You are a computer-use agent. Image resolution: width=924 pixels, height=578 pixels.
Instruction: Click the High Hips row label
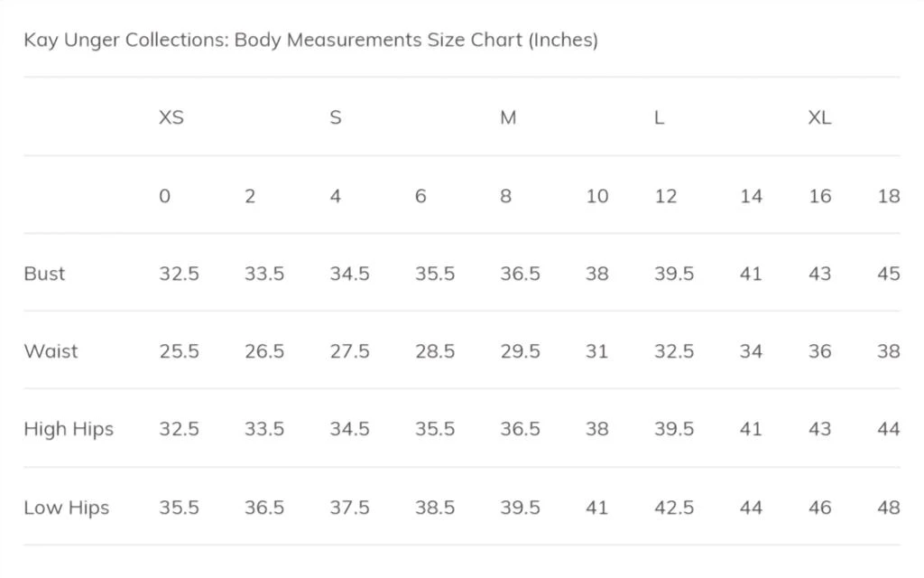[x=69, y=429]
